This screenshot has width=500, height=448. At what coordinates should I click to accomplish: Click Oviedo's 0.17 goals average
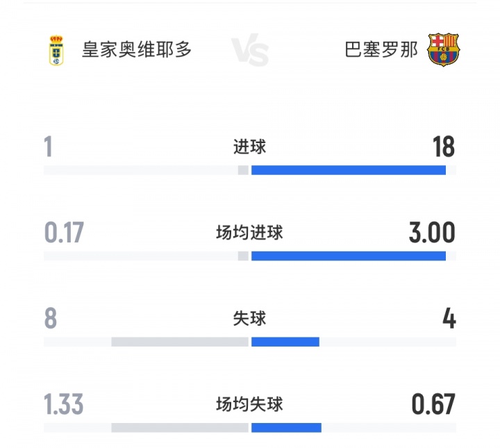point(64,233)
